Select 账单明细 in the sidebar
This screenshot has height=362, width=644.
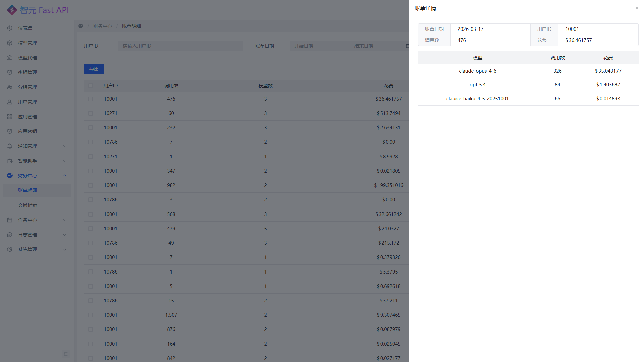[28, 190]
